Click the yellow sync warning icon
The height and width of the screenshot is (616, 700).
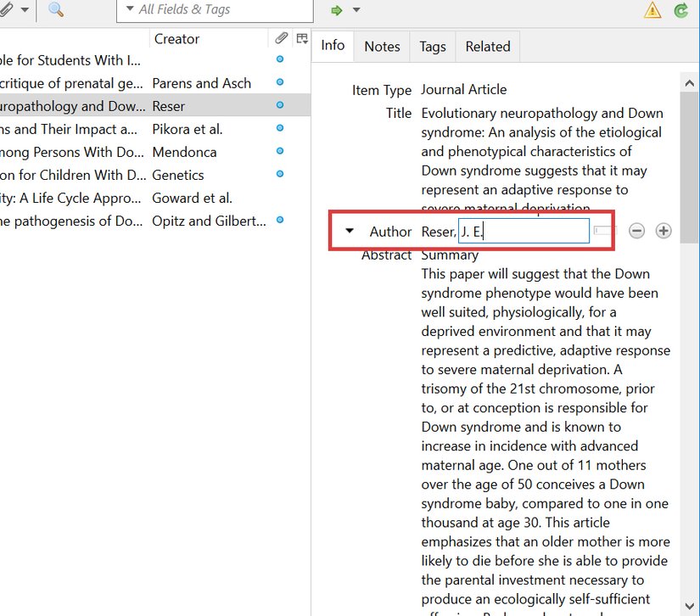(652, 10)
